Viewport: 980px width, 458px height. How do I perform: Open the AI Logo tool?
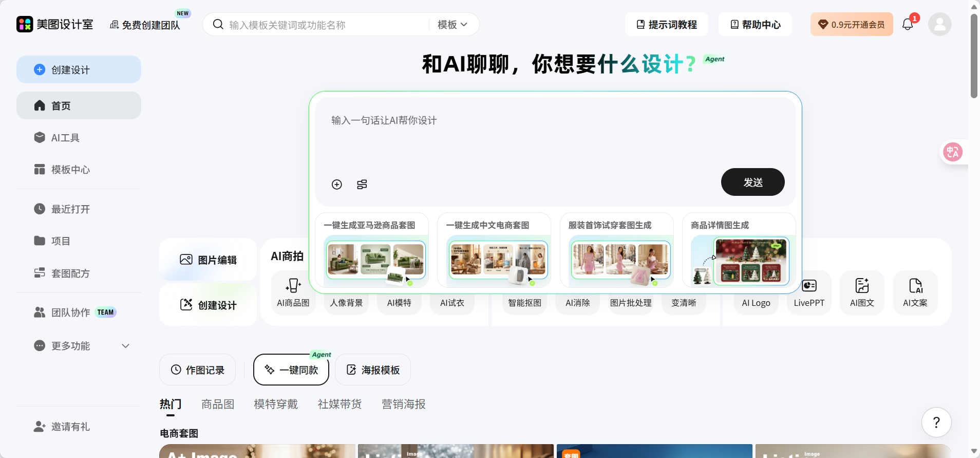coord(756,302)
